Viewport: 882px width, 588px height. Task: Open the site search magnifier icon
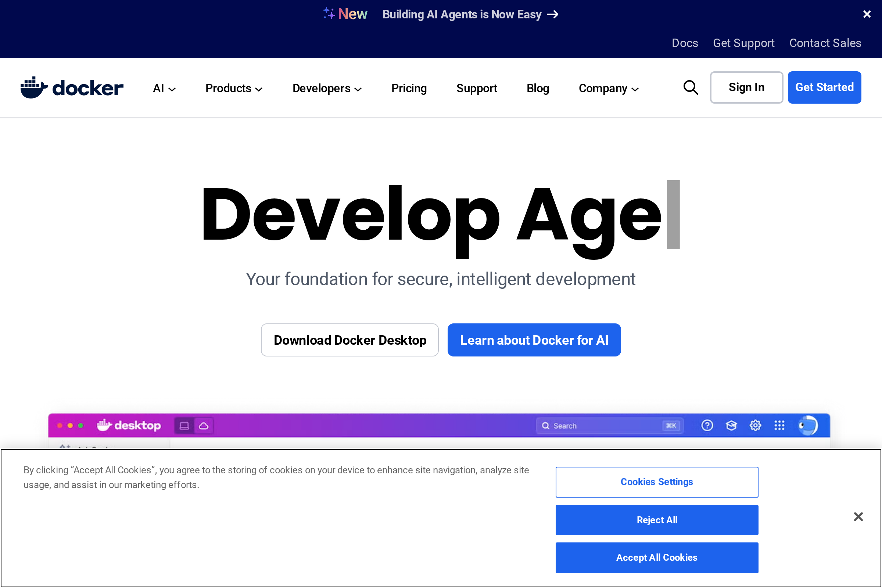[691, 88]
